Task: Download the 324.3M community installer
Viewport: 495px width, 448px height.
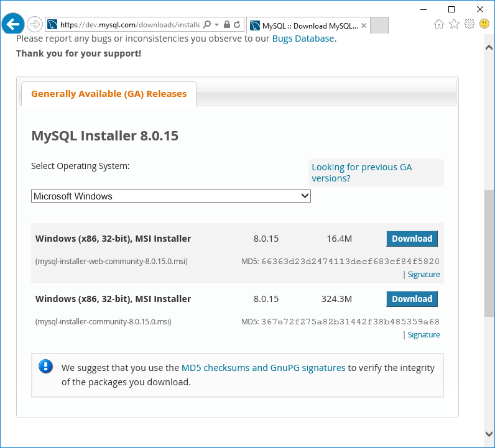Action: click(412, 299)
